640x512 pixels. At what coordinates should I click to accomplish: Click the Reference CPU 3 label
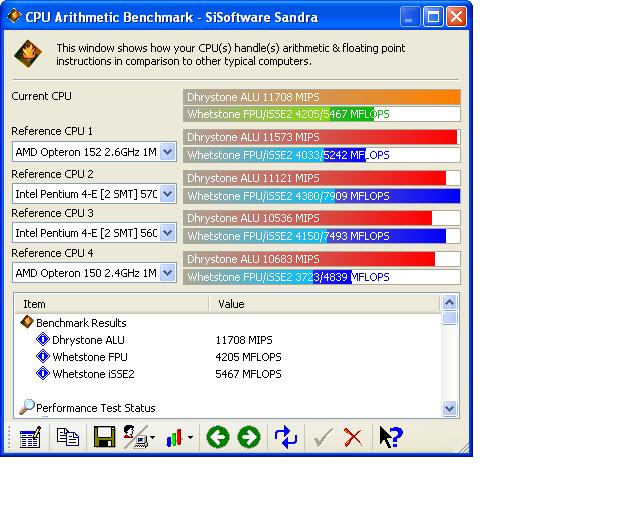pos(52,213)
